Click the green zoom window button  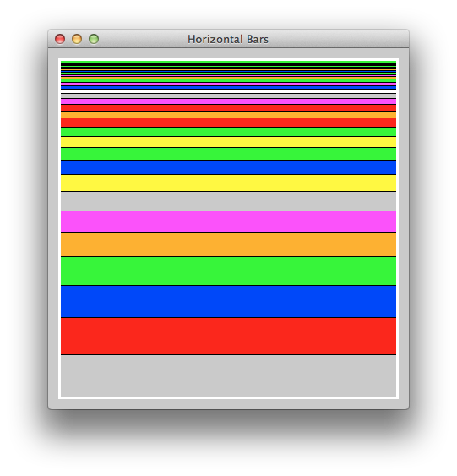pos(94,39)
